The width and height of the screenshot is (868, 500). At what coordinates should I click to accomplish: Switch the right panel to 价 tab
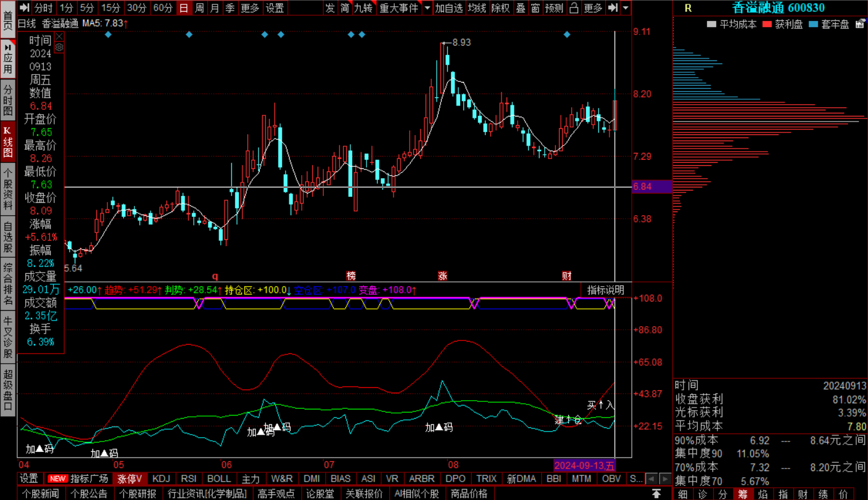(843, 493)
